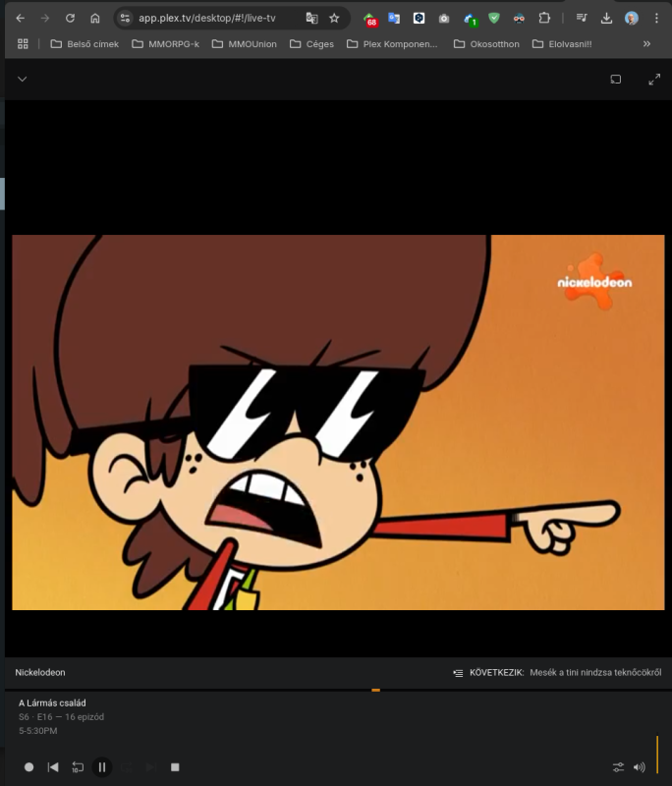Screen dimensions: 672x786
Task: Click the dimmed next item button
Action: 150,767
